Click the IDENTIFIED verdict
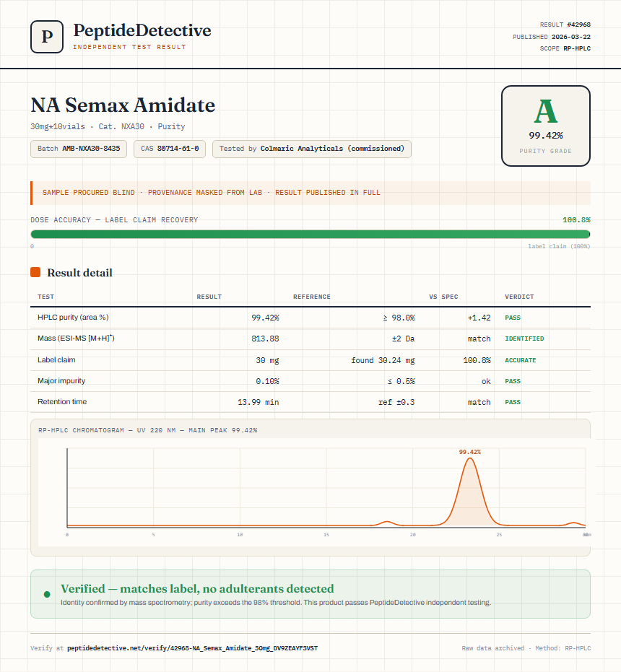621x672 pixels. coord(524,339)
